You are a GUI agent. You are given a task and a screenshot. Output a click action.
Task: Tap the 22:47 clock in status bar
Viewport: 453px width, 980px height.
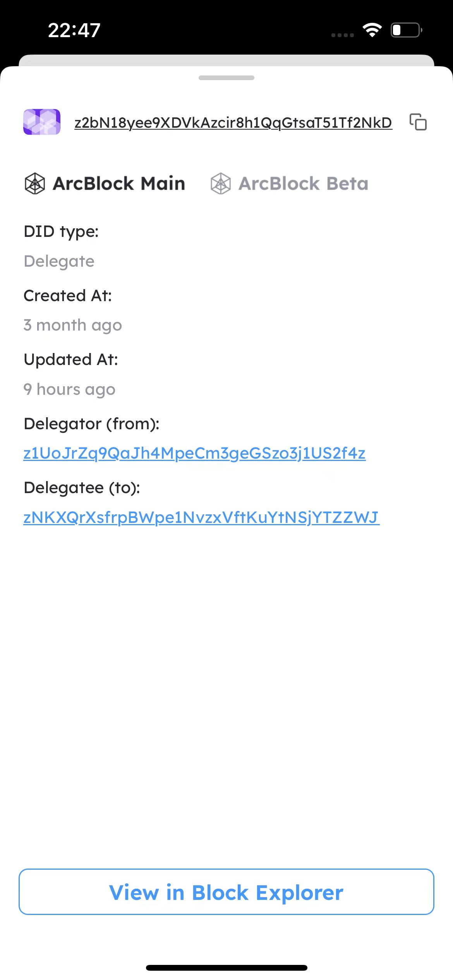point(74,30)
